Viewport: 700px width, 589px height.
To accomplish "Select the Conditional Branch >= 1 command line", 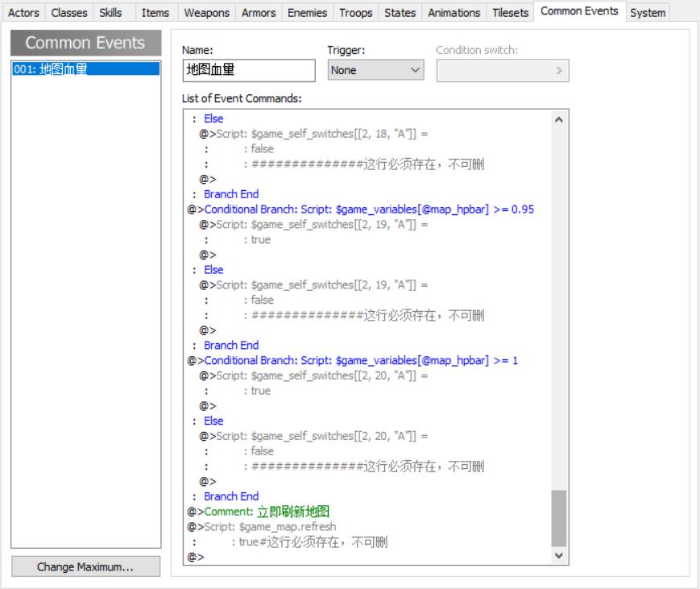I will pos(352,360).
